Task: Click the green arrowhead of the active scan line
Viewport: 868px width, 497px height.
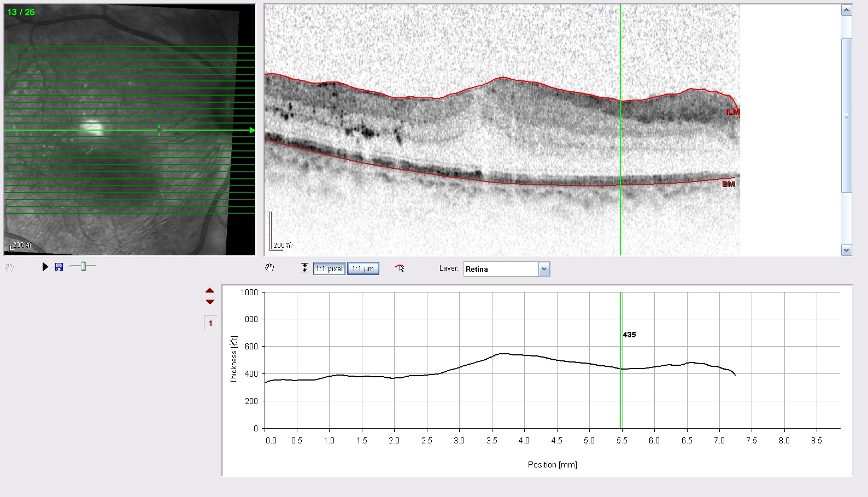Action: (252, 130)
